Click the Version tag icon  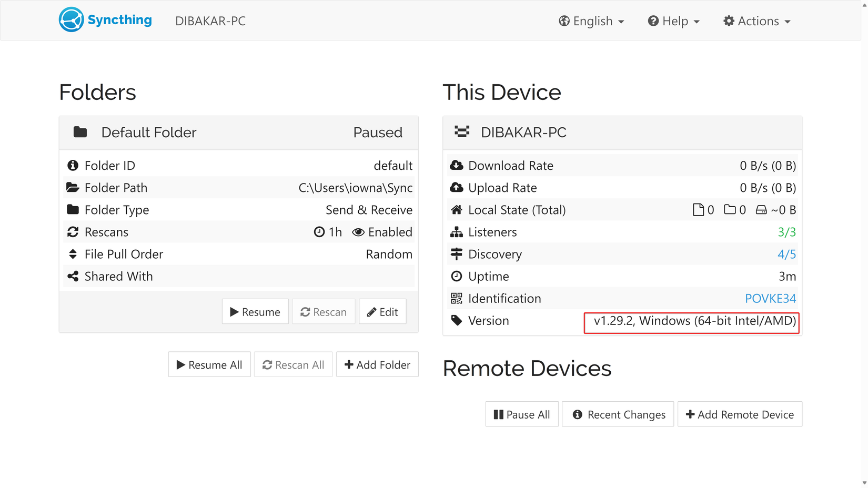[456, 320]
